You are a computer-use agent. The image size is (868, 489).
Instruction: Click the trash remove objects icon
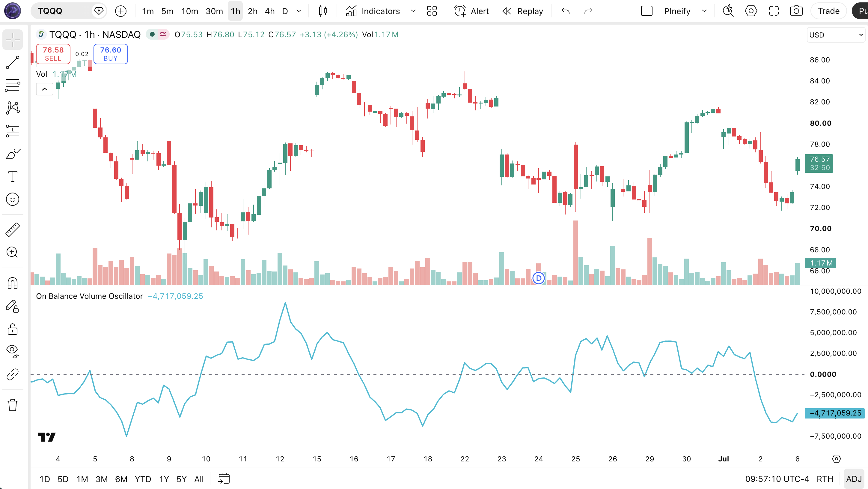click(x=13, y=405)
